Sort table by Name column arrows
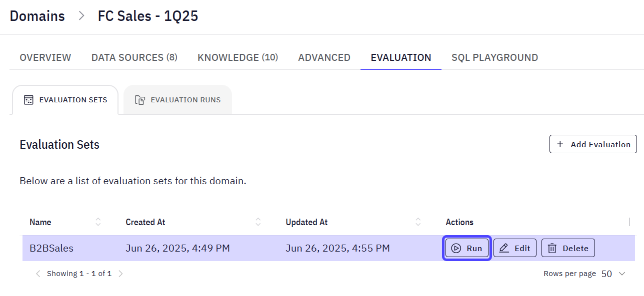The image size is (644, 296). 98,222
